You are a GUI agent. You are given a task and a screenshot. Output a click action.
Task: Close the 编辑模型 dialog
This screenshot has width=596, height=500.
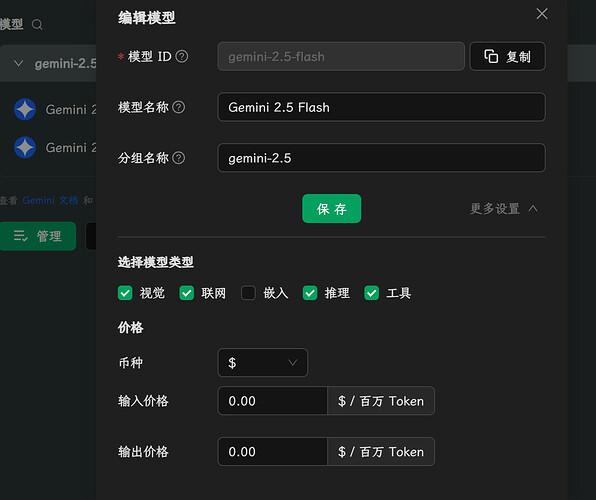coord(542,14)
